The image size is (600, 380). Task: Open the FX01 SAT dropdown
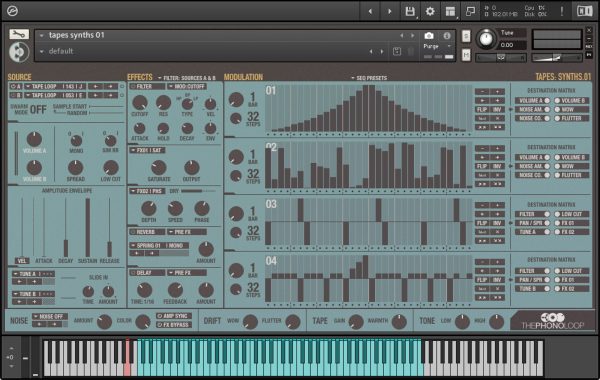click(x=147, y=150)
